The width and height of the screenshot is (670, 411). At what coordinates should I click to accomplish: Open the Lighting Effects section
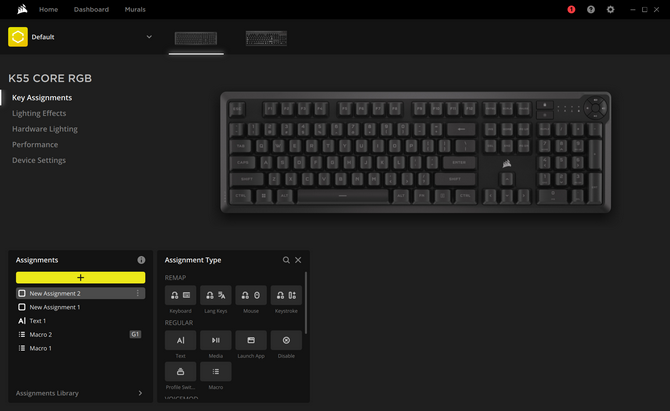pos(39,113)
